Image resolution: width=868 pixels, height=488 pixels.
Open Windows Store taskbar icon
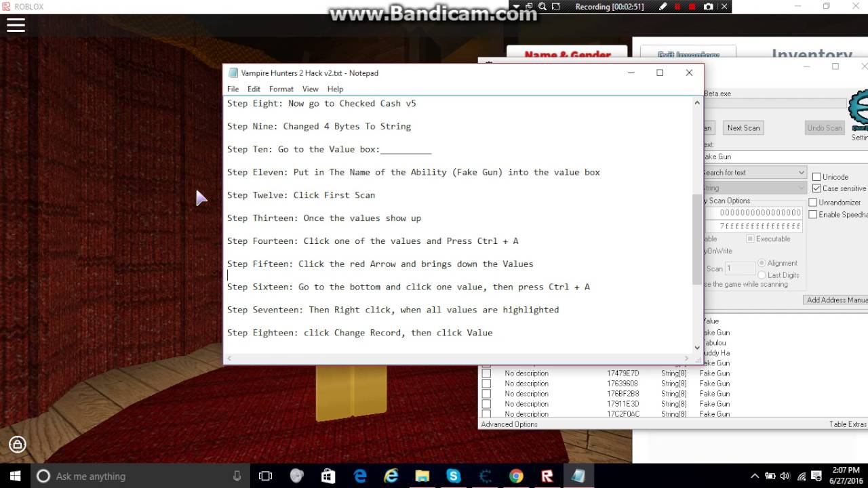[x=328, y=476]
